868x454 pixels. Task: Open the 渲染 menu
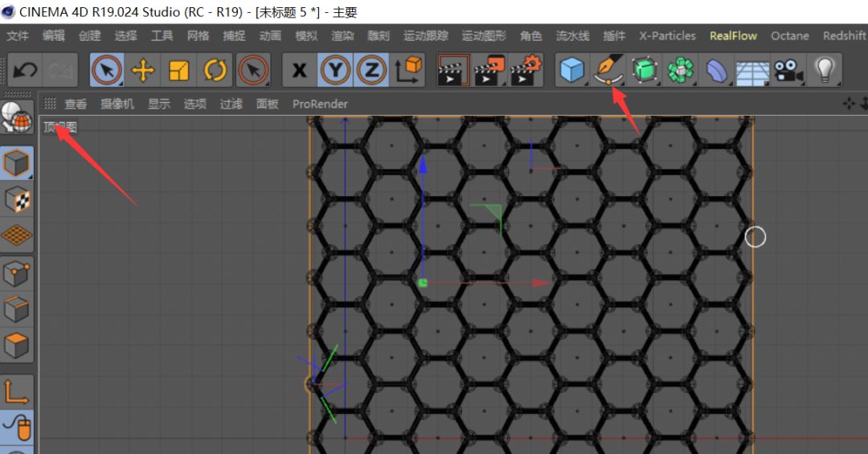342,36
